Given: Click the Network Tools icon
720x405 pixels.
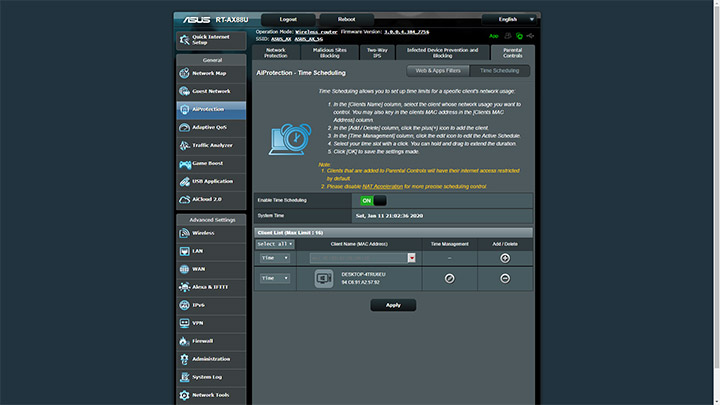Looking at the screenshot, I should 184,395.
